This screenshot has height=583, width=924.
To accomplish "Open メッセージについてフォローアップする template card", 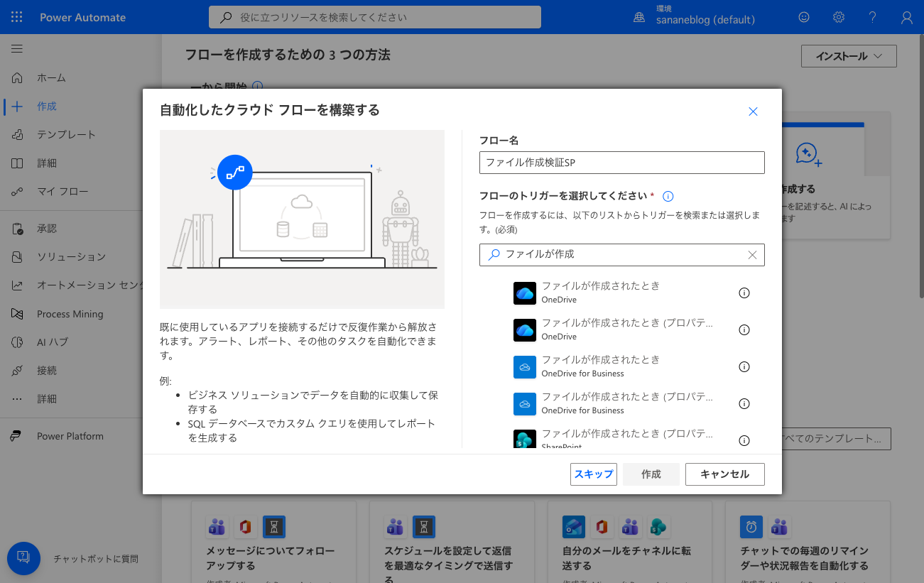I will tap(273, 543).
